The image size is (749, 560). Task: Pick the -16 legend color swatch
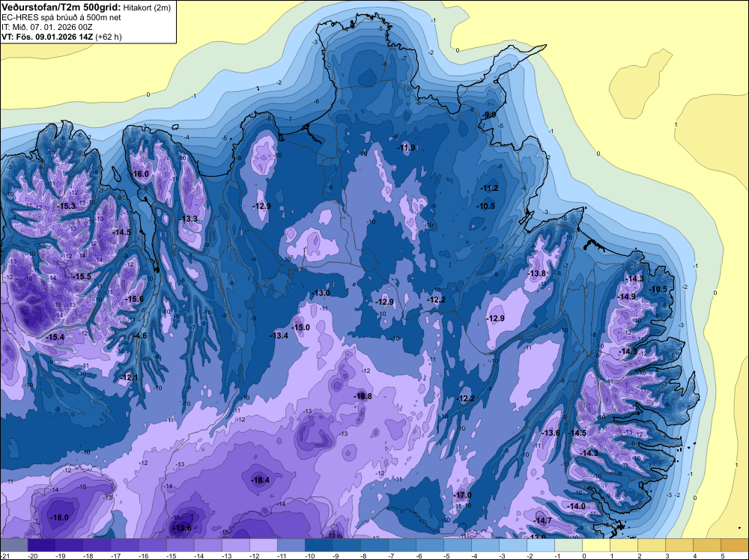point(152,545)
